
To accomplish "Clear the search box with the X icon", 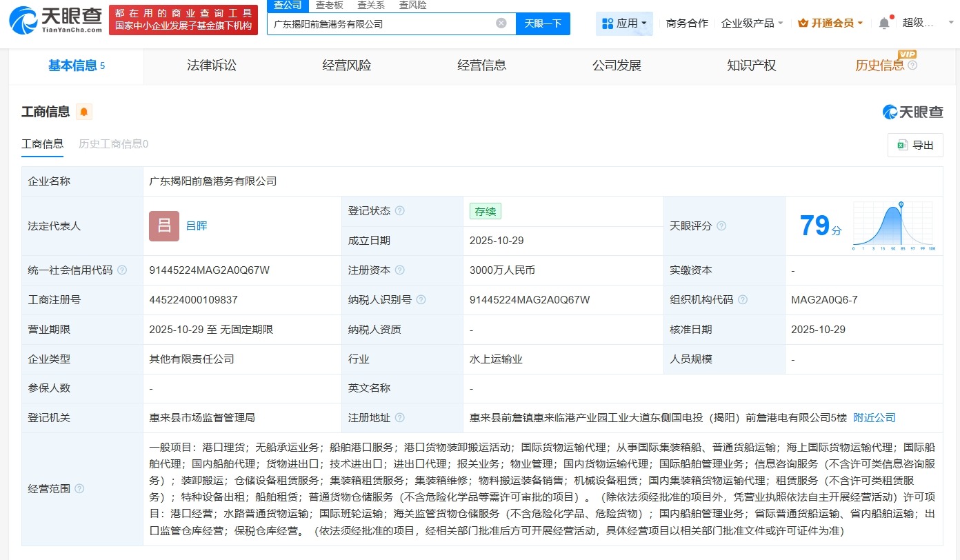I will coord(501,22).
